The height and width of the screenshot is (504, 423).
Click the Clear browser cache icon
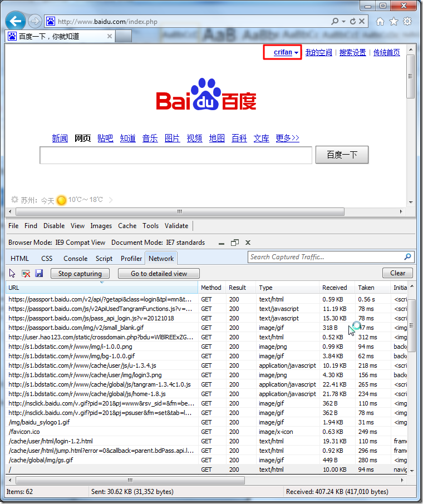click(x=26, y=274)
